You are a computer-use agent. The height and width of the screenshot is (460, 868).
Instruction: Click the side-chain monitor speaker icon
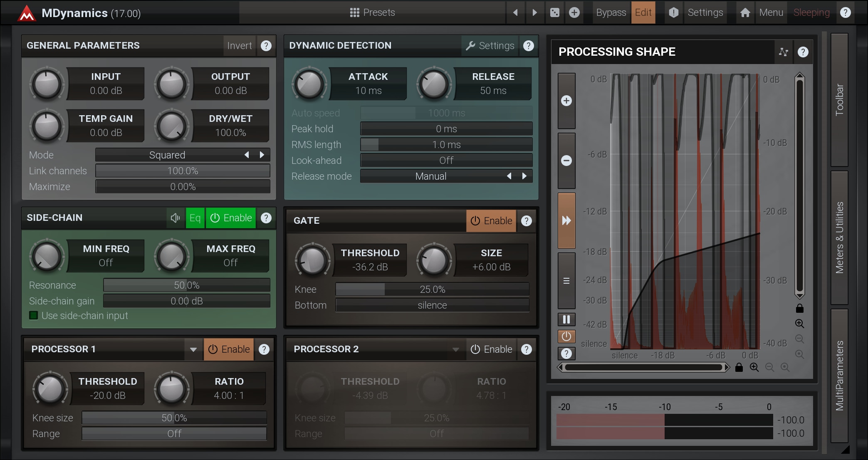175,218
